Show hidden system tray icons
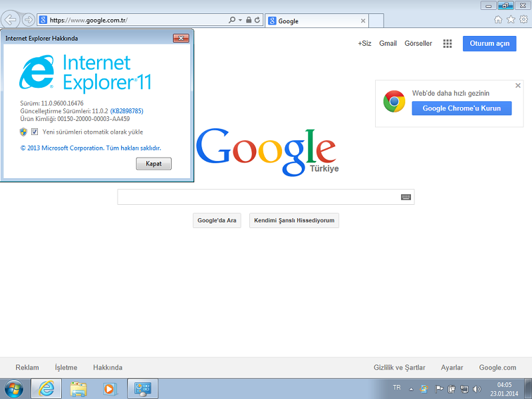 point(411,388)
